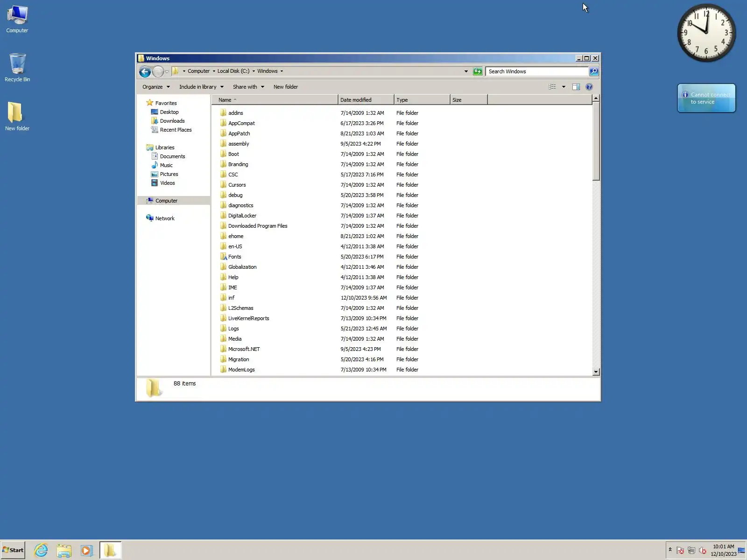This screenshot has width=747, height=560.
Task: Click the scrollbar down arrow
Action: 596,372
